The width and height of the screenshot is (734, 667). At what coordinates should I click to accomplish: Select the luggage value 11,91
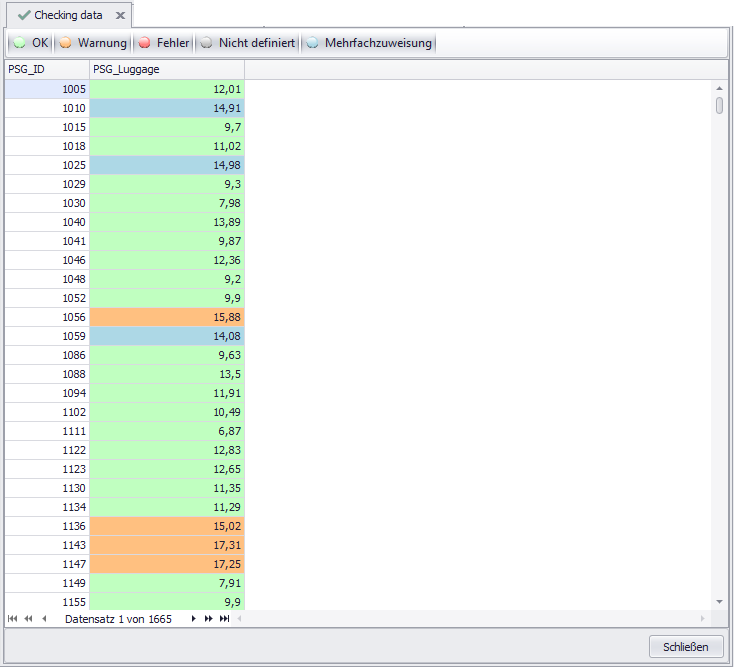(167, 393)
